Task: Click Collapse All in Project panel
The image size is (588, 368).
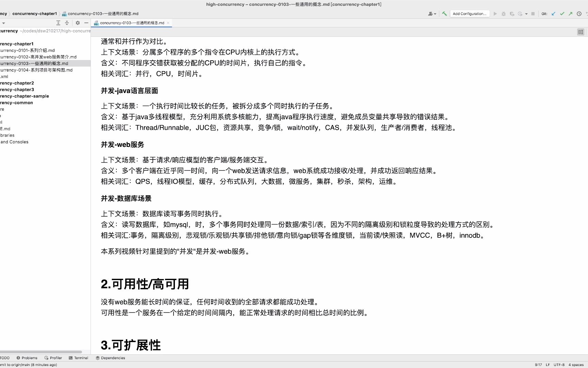Action: [67, 23]
